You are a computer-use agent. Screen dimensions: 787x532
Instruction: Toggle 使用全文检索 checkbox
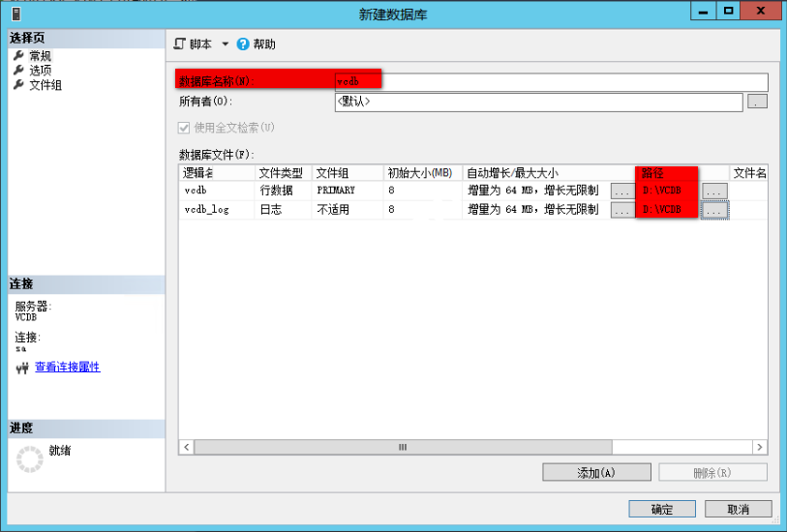point(184,128)
